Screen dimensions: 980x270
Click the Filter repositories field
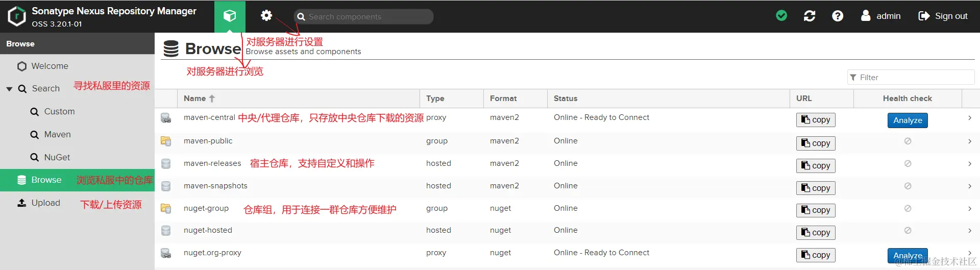(x=911, y=77)
